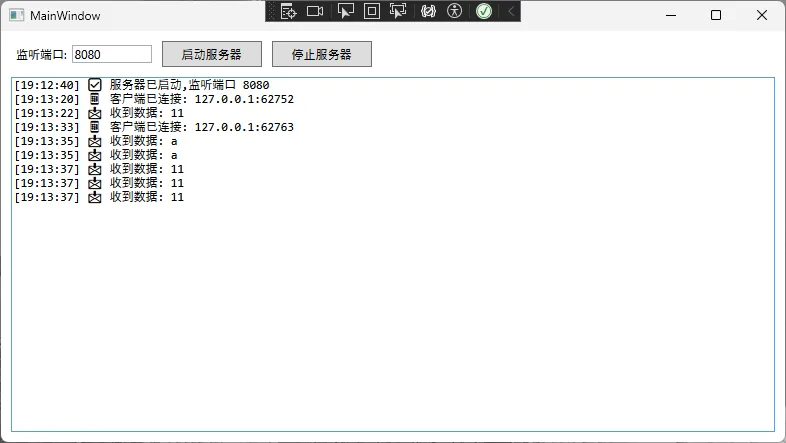The width and height of the screenshot is (786, 443).
Task: Minimize the MainWindow window
Action: click(669, 15)
